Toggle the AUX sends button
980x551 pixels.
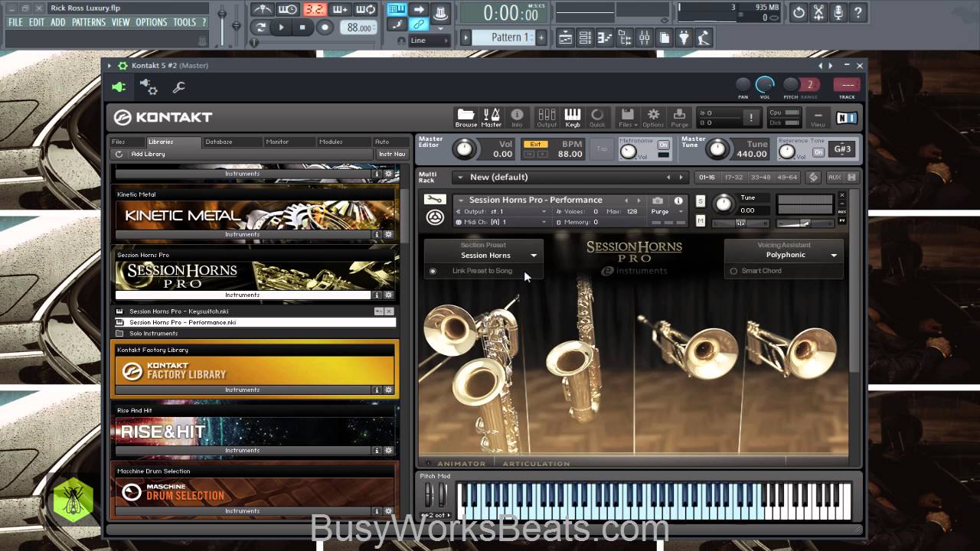pyautogui.click(x=835, y=177)
